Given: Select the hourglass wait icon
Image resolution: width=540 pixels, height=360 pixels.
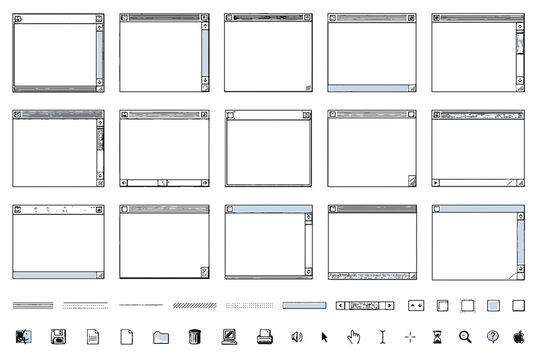Looking at the screenshot, I should pyautogui.click(x=437, y=337).
